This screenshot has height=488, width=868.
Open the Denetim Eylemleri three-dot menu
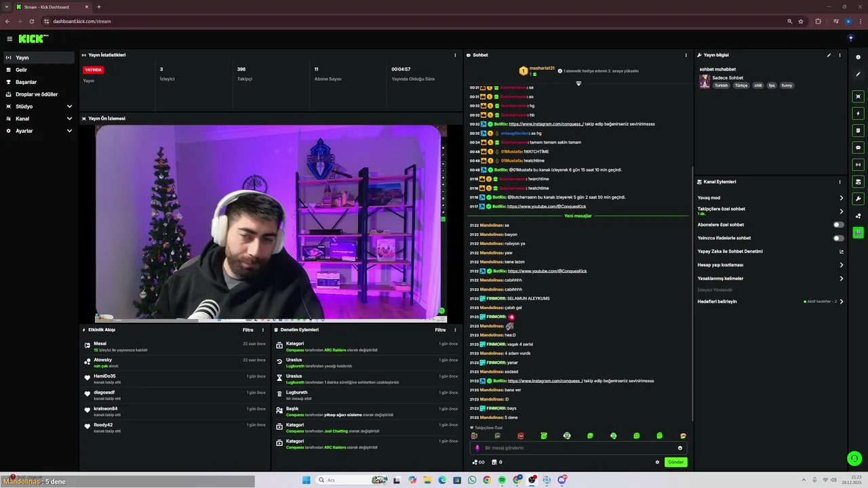point(455,330)
